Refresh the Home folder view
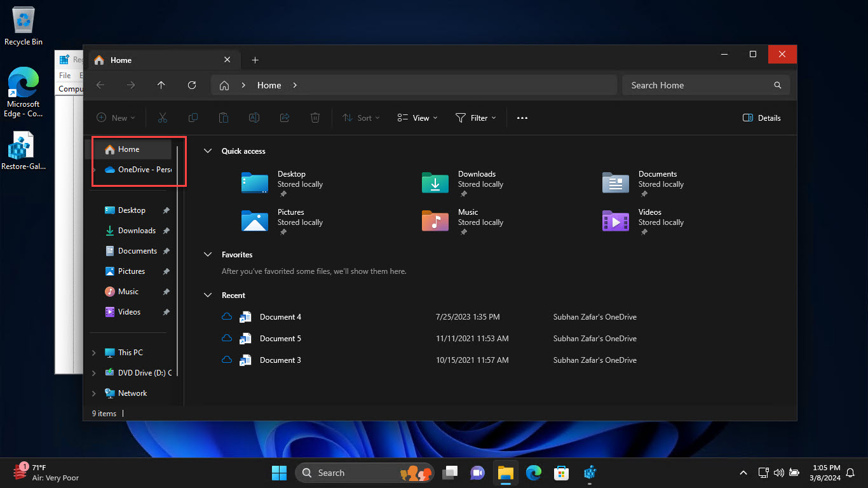The height and width of the screenshot is (488, 868). tap(192, 85)
